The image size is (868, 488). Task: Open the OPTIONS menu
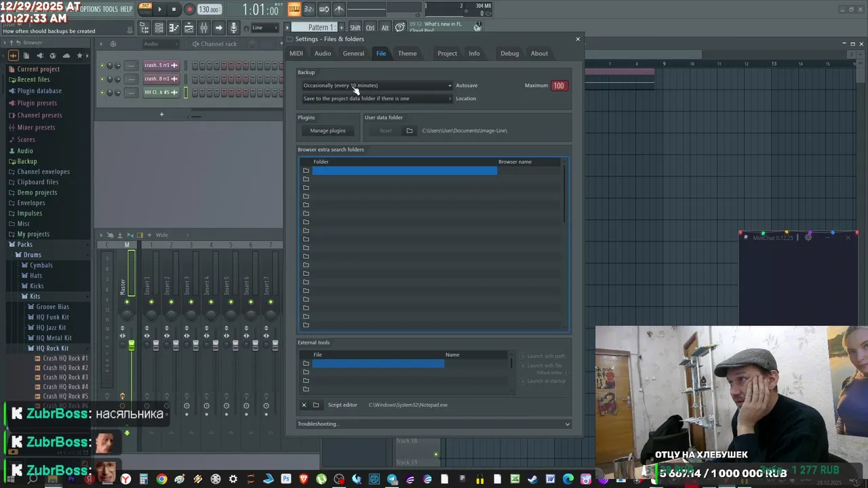click(90, 9)
